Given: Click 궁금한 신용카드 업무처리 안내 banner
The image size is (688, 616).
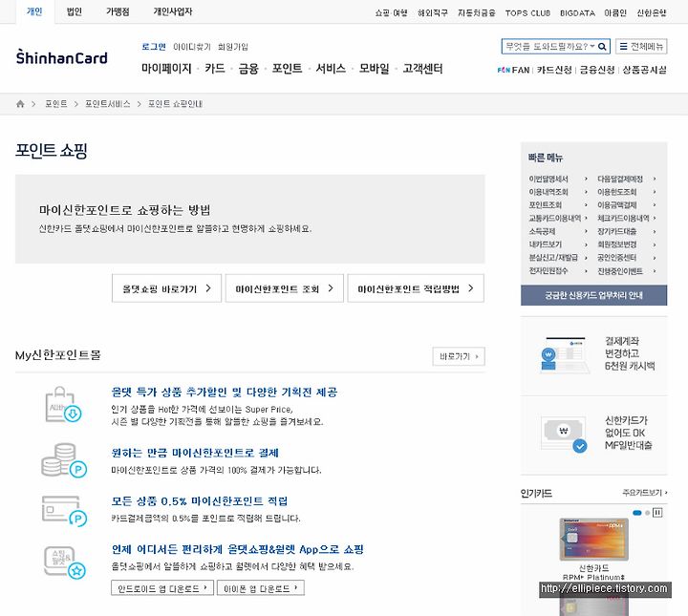Looking at the screenshot, I should click(x=593, y=295).
